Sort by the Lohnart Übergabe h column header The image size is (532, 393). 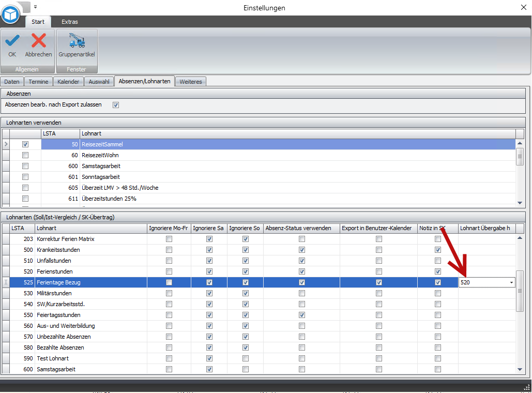click(x=486, y=228)
